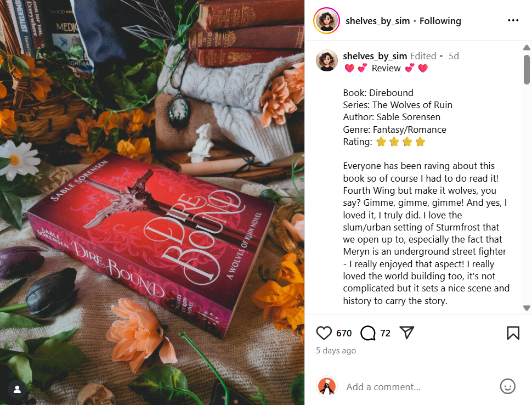This screenshot has height=405, width=532.
Task: Click scrollbar down arrow in caption
Action: click(x=527, y=308)
